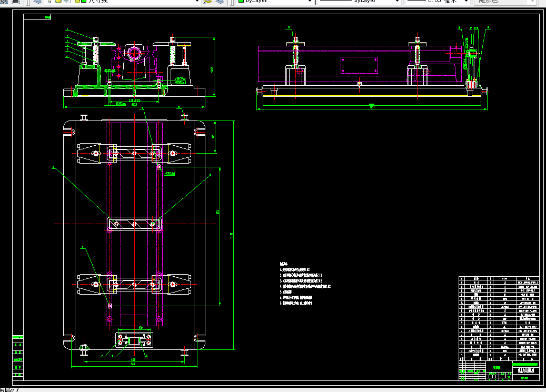The height and width of the screenshot is (392, 546).
Task: Switch to the 布局2 layout tab
Action: (x=8, y=390)
